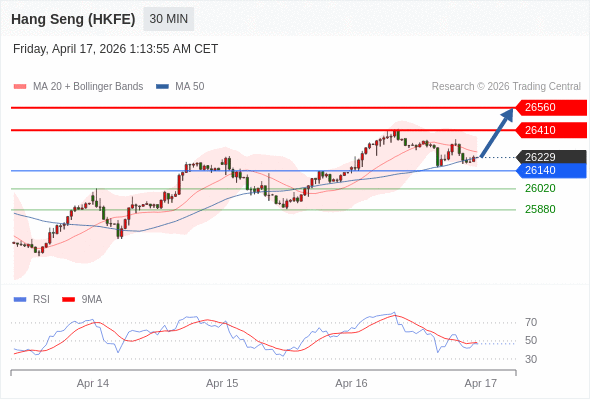
Task: Select Apr 14 on the time axis
Action: pos(93,383)
